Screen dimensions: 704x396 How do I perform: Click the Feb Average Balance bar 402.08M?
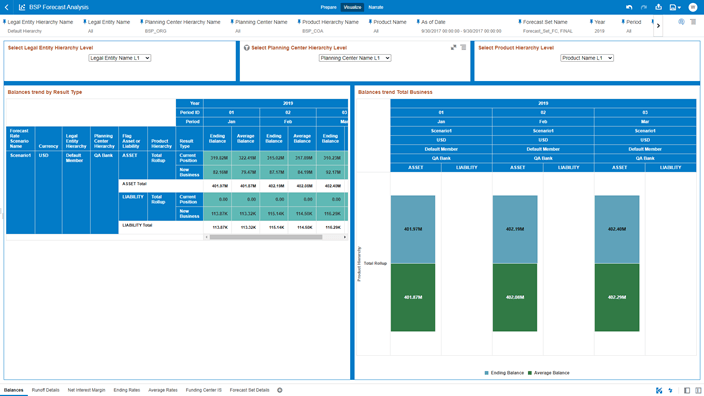[x=515, y=298]
